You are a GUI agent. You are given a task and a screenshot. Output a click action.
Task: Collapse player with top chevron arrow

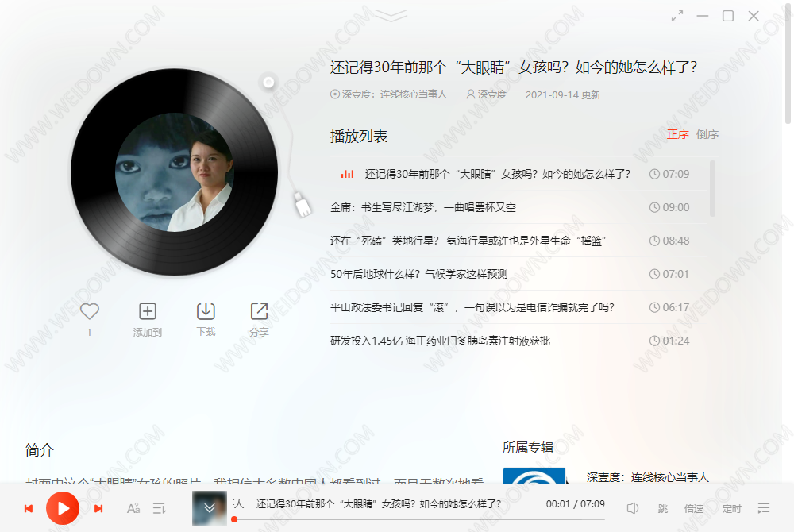point(391,15)
